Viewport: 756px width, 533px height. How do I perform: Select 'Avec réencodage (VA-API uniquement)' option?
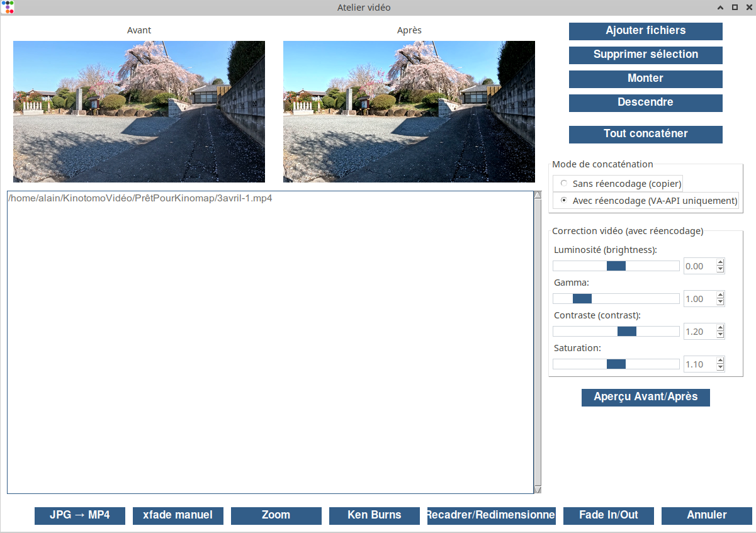click(564, 201)
